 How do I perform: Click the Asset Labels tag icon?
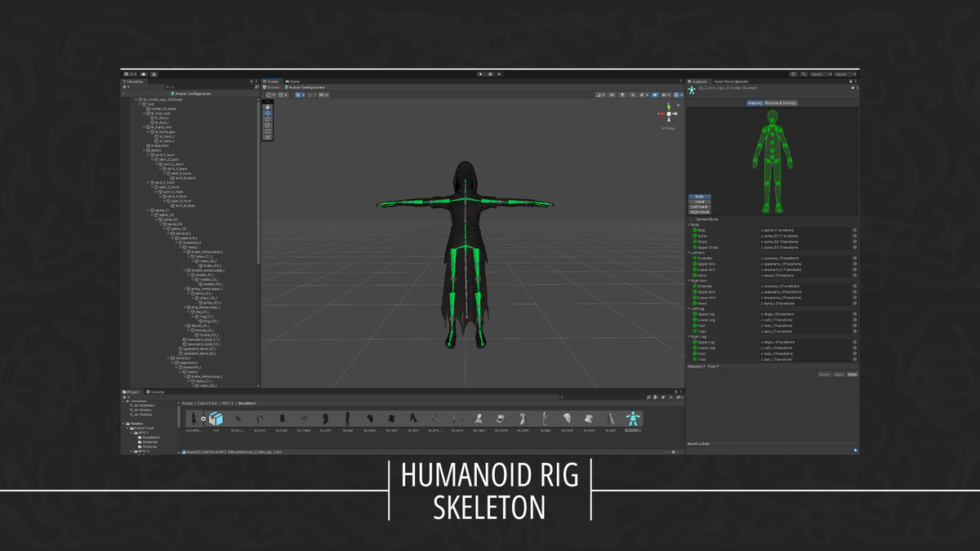(x=854, y=450)
